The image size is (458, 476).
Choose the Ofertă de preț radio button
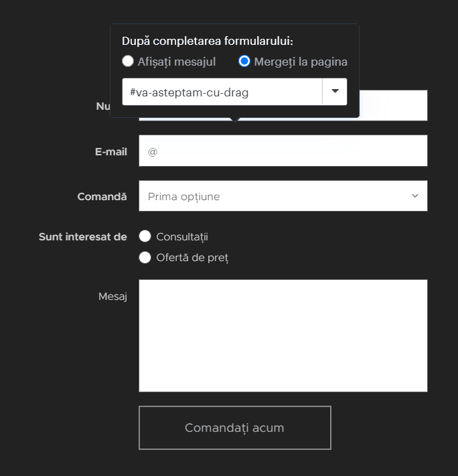(x=145, y=258)
